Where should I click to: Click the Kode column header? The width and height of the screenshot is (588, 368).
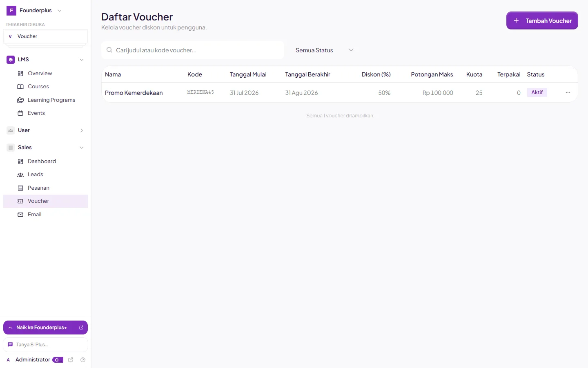195,74
